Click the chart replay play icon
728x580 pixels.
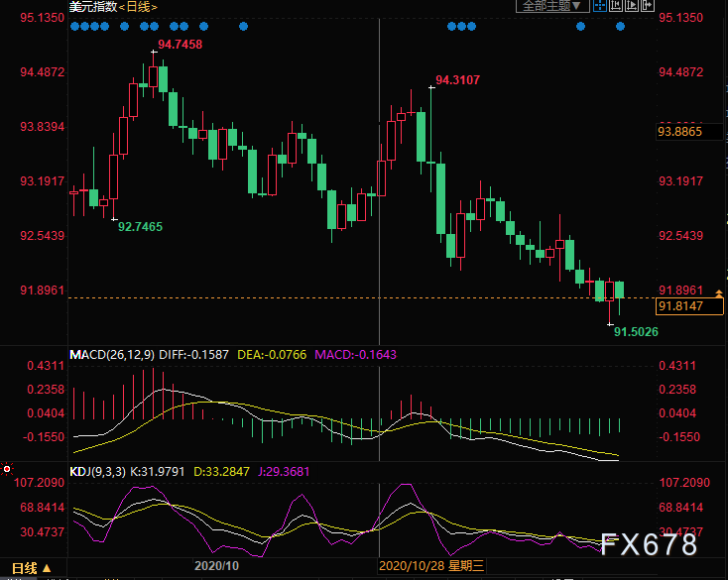(x=632, y=5)
